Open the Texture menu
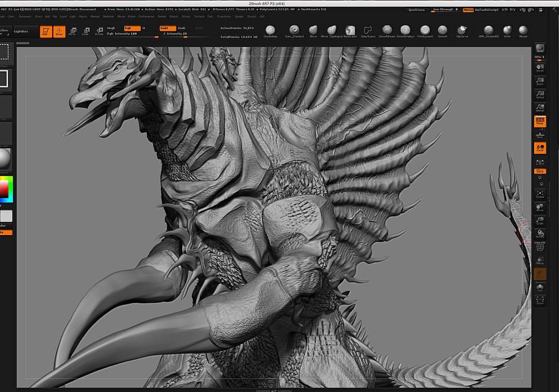 pos(199,17)
